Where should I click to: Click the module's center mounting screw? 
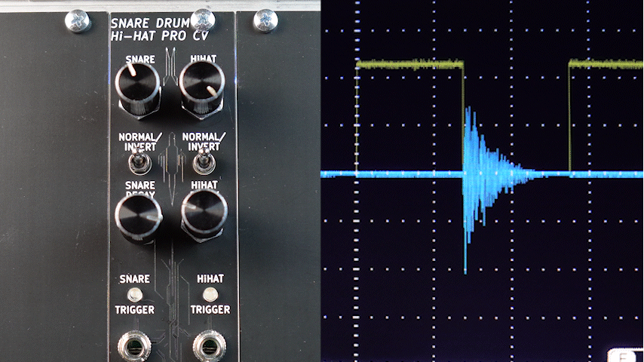coord(203,20)
